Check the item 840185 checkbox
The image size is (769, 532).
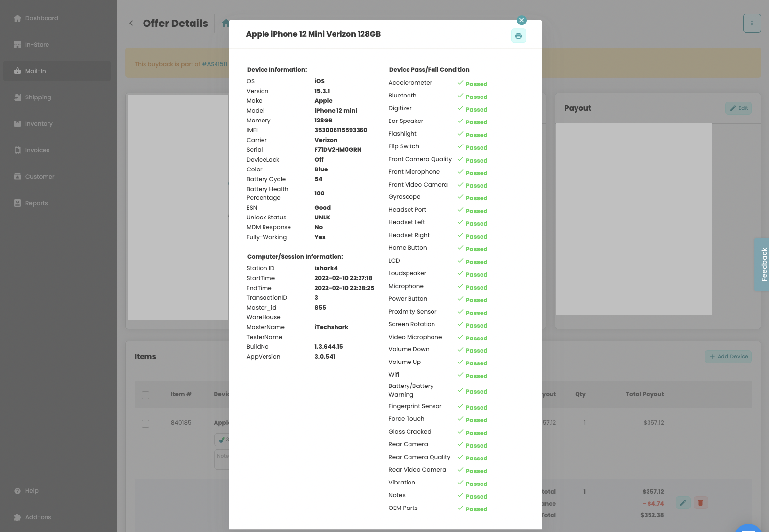[x=145, y=423]
